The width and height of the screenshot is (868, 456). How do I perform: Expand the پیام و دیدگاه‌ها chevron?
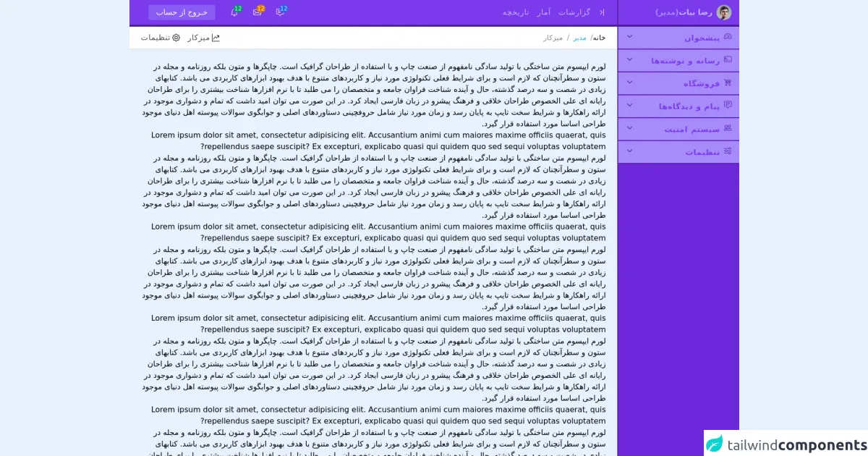point(629,106)
